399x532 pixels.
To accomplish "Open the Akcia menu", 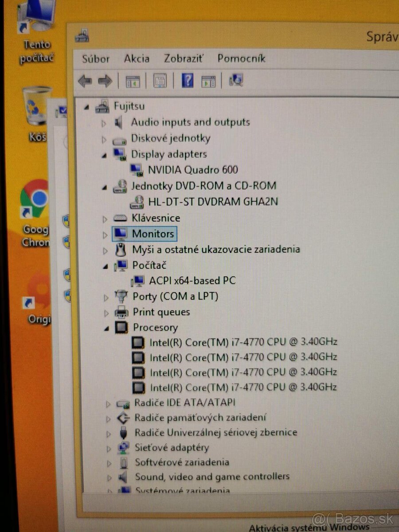I will (137, 59).
